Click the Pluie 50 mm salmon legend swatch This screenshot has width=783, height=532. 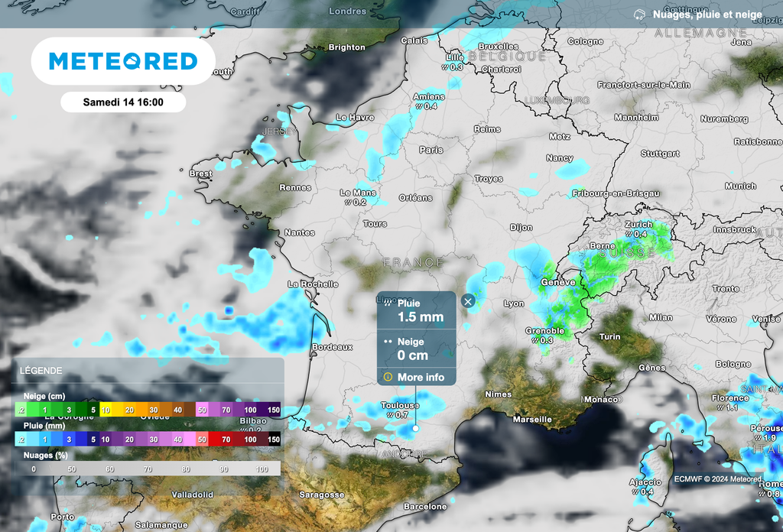202,440
